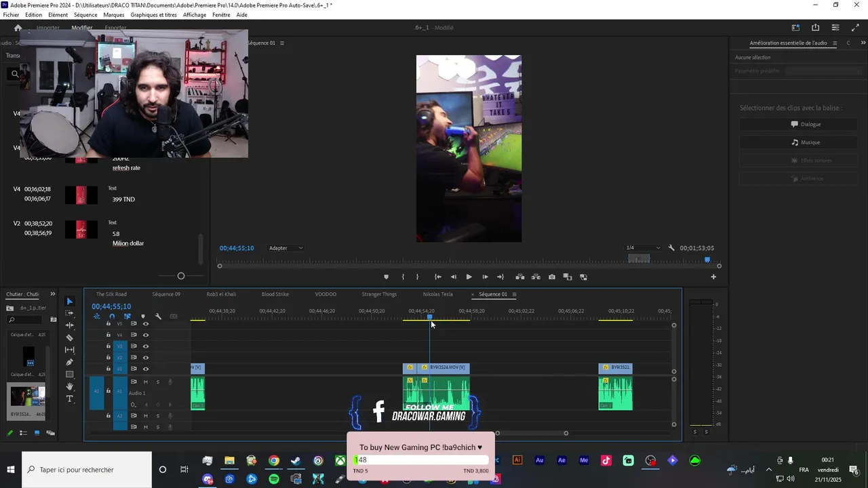
Task: Select the Razor tool
Action: [x=69, y=338]
